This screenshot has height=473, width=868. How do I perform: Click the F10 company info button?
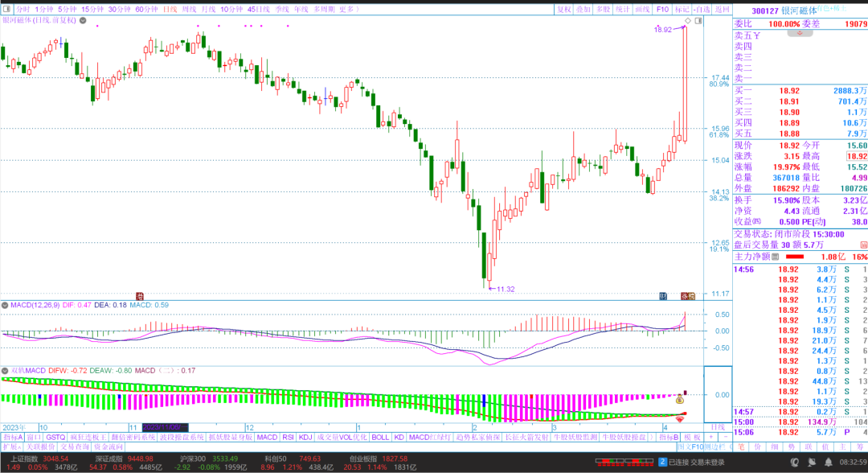click(662, 10)
